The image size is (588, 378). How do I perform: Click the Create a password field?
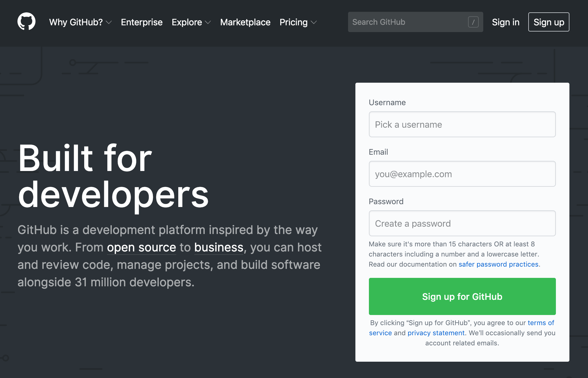pos(462,223)
